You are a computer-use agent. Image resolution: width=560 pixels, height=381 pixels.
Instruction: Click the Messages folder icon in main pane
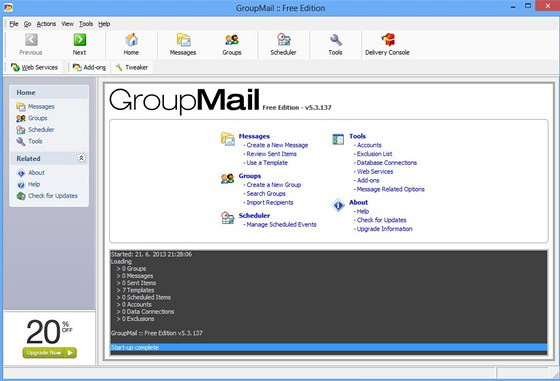tap(228, 139)
